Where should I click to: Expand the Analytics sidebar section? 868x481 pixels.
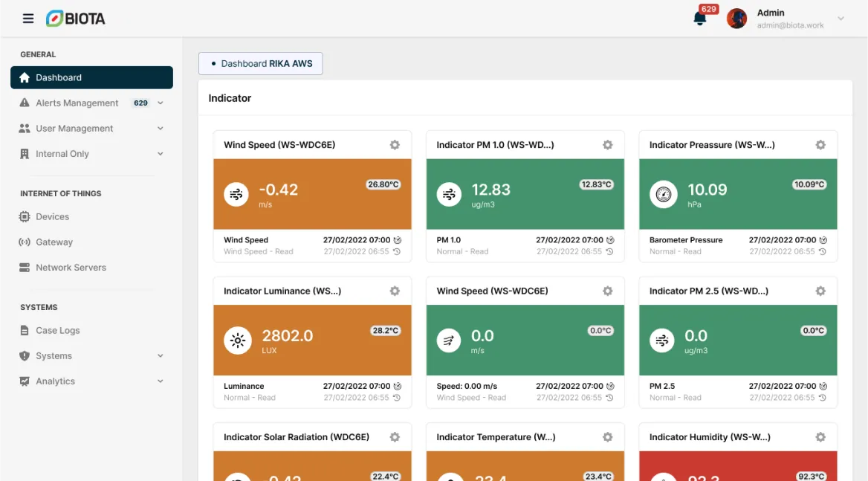[160, 381]
